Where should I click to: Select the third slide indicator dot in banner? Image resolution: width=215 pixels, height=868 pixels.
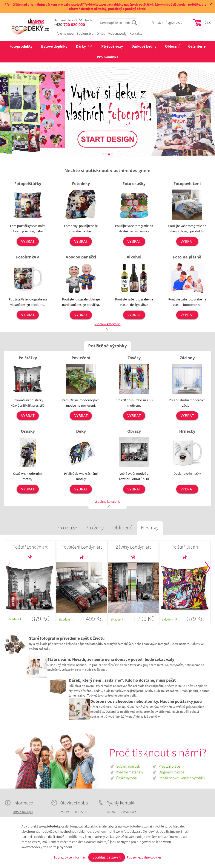pos(109,154)
